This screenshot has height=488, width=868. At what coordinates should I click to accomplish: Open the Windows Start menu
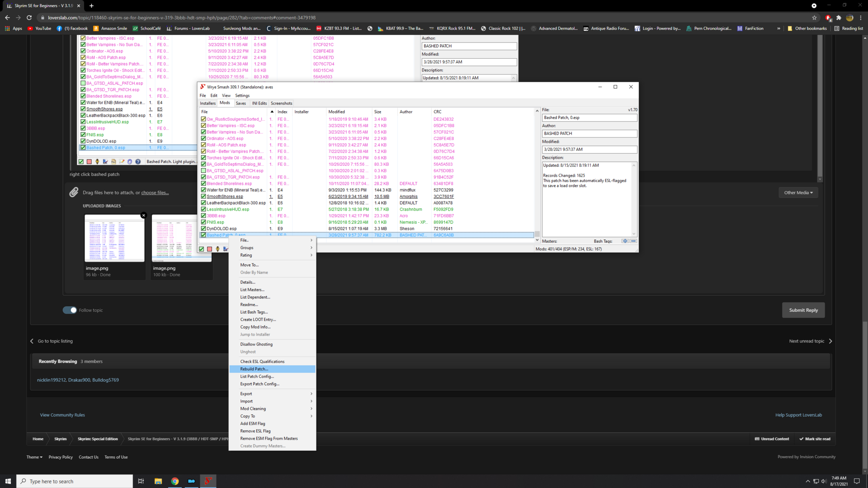(8, 481)
